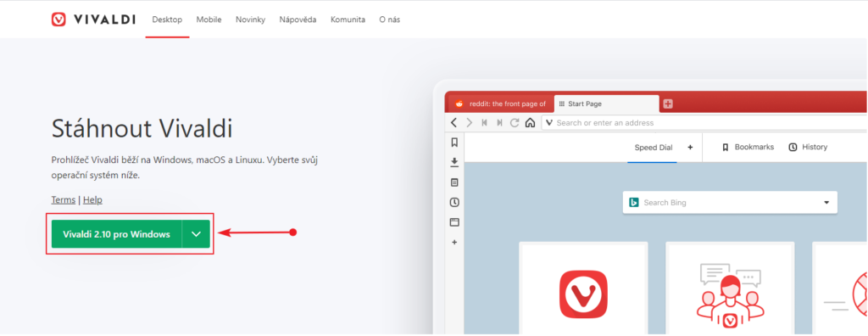
Task: Click the rewind history button
Action: (484, 122)
